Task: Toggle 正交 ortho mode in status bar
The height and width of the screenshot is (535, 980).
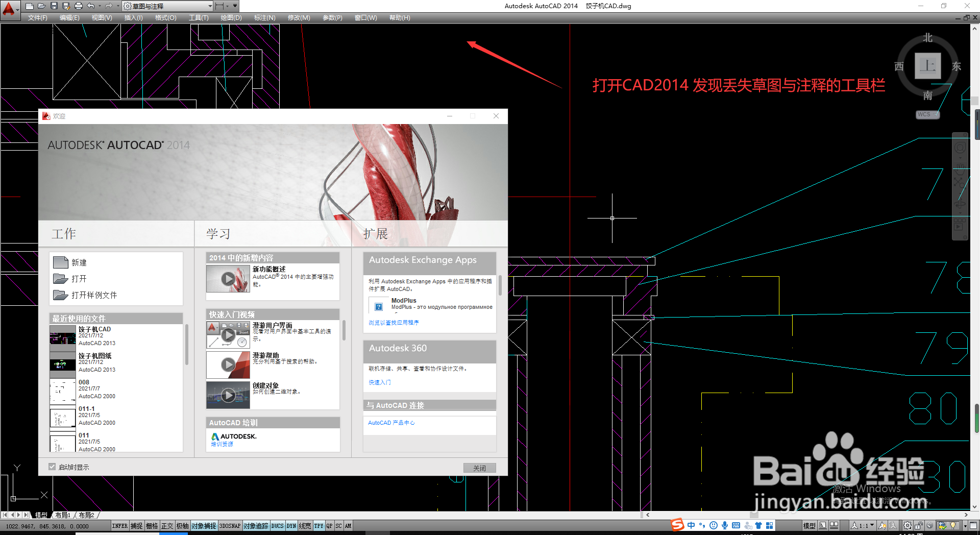Action: click(167, 526)
